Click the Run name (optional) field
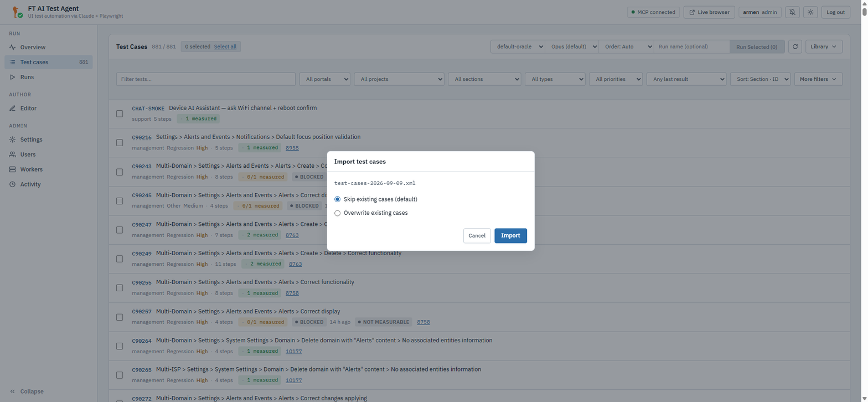The height and width of the screenshot is (402, 868). 691,47
